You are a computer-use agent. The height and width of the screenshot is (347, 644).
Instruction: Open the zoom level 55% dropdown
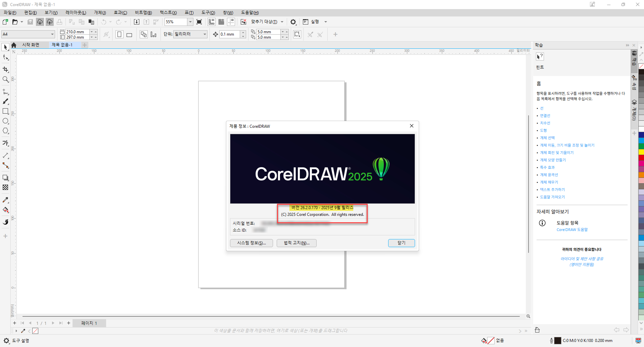click(x=190, y=22)
